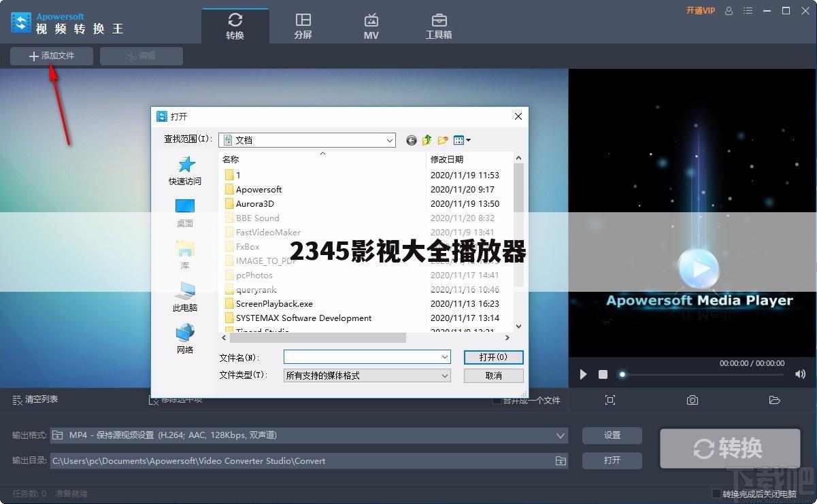Select the queryrank folder
Image resolution: width=817 pixels, height=504 pixels.
[x=250, y=290]
